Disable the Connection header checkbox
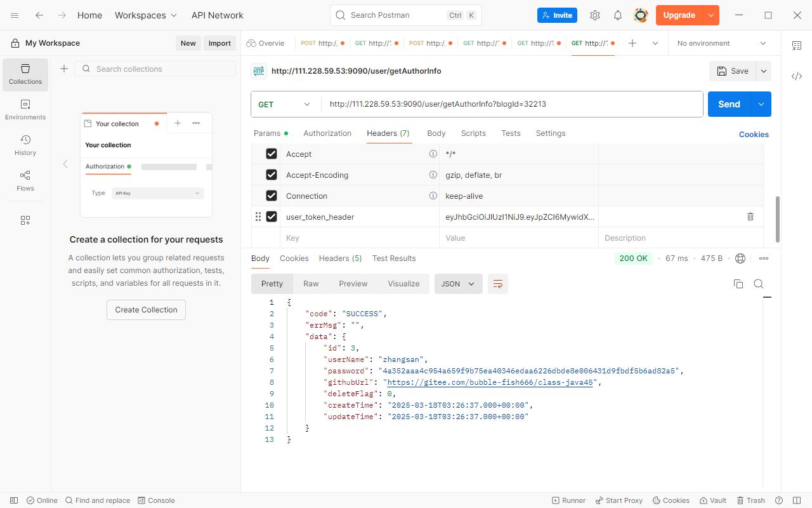The height and width of the screenshot is (508, 812). point(272,196)
